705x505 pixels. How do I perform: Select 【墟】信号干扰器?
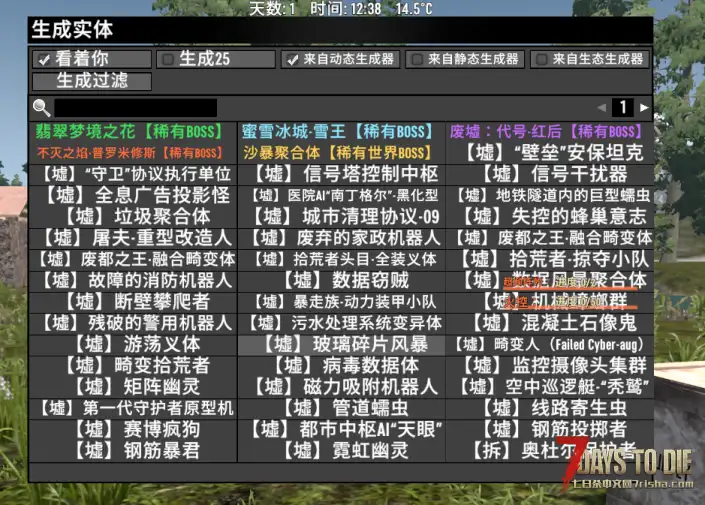click(x=553, y=174)
